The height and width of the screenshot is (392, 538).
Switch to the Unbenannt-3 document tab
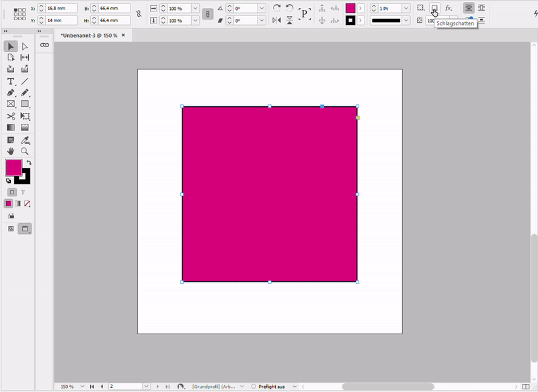pyautogui.click(x=87, y=35)
